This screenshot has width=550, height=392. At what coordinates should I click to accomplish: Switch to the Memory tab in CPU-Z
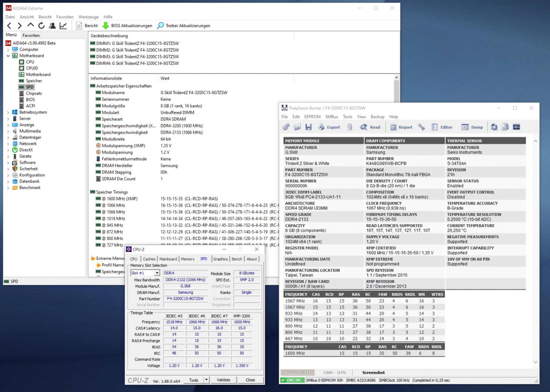point(187,259)
